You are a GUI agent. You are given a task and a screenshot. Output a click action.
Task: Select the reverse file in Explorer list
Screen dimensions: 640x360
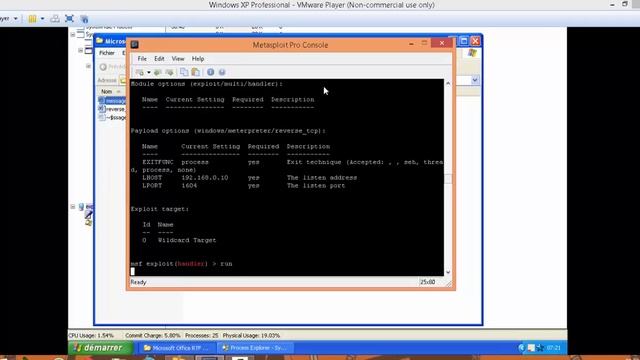click(112, 109)
